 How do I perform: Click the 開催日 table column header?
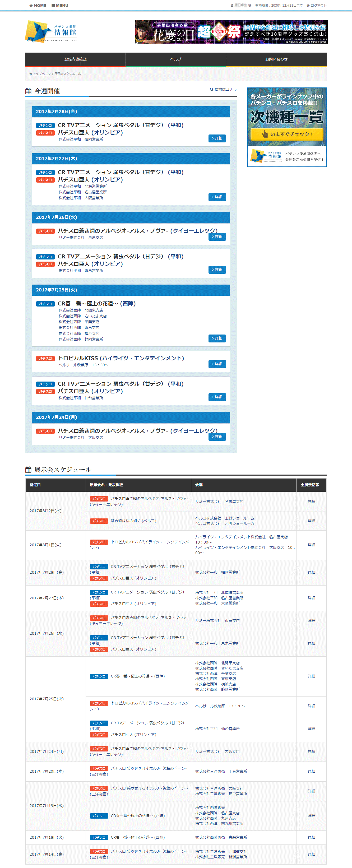55,485
